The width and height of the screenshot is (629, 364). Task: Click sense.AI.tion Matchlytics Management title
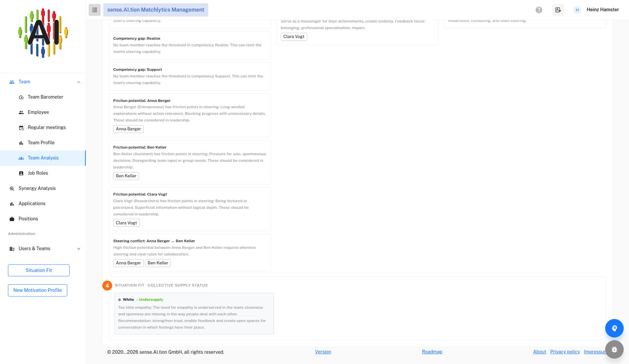(156, 10)
